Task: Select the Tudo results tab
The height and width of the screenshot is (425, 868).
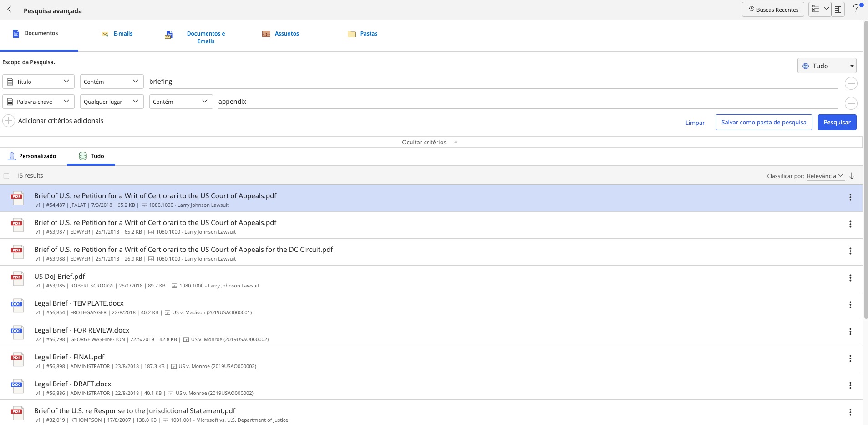Action: tap(91, 156)
